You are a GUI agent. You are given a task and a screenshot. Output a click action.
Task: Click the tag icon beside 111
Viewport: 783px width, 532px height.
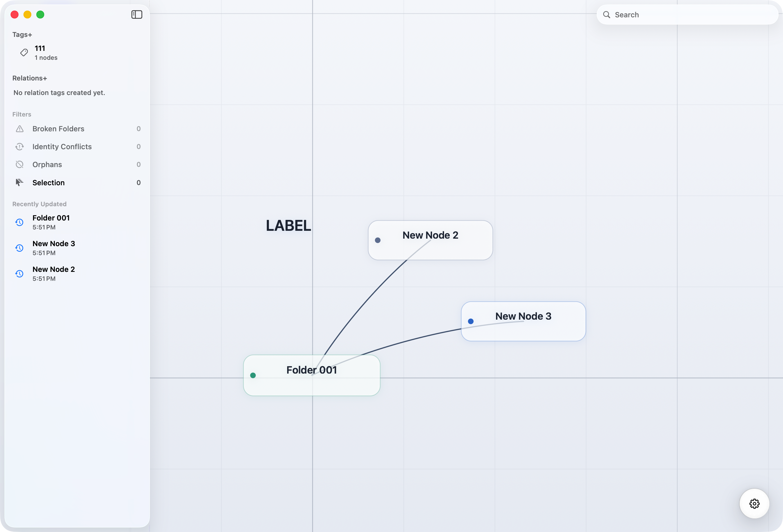coord(24,53)
